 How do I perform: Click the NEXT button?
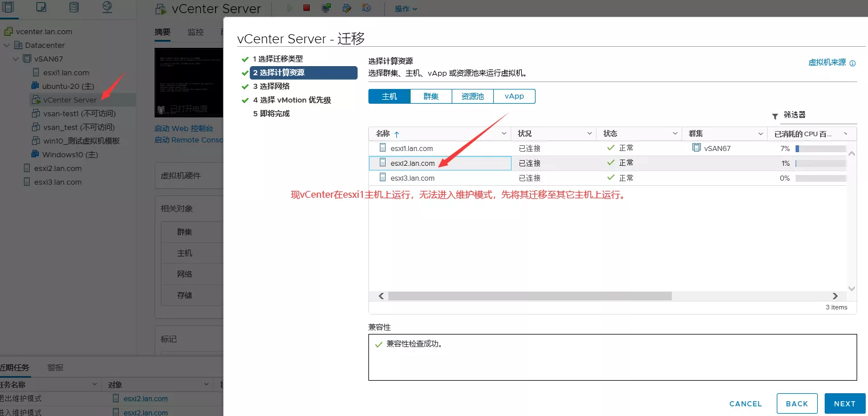point(845,403)
